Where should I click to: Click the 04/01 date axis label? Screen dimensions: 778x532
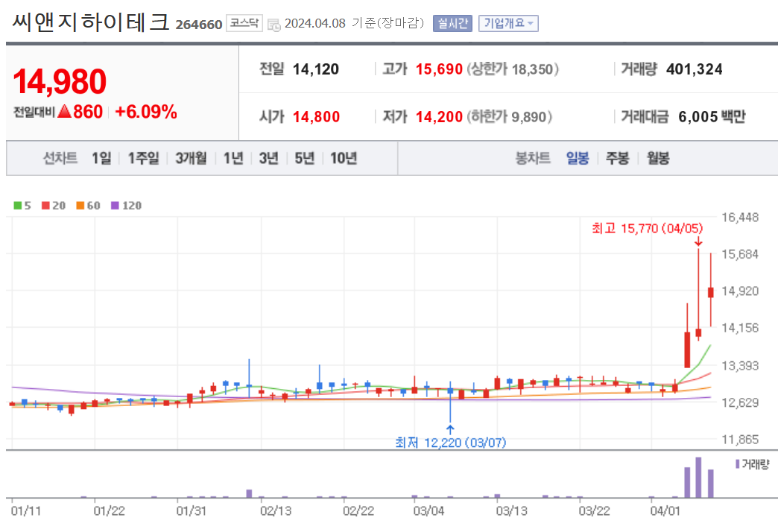coord(665,510)
